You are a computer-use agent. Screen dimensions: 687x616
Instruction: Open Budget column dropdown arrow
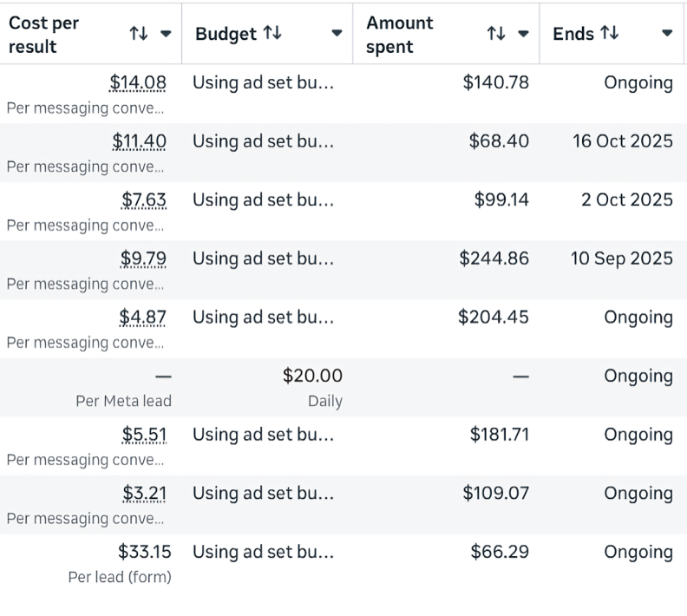click(x=337, y=33)
